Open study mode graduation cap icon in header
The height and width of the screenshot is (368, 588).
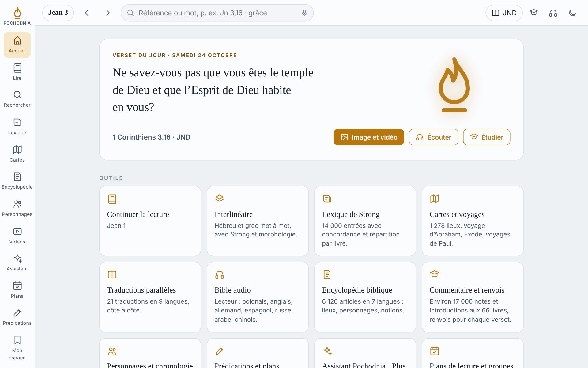(x=534, y=13)
